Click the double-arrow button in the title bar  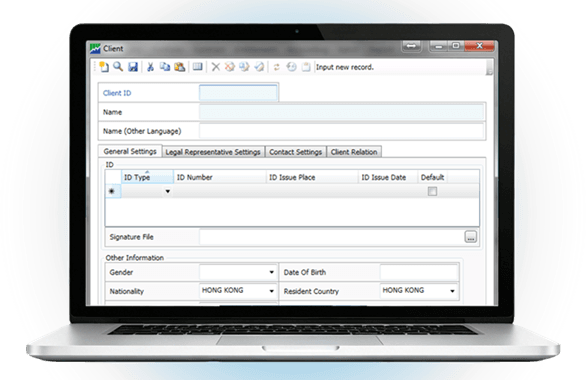(x=411, y=46)
